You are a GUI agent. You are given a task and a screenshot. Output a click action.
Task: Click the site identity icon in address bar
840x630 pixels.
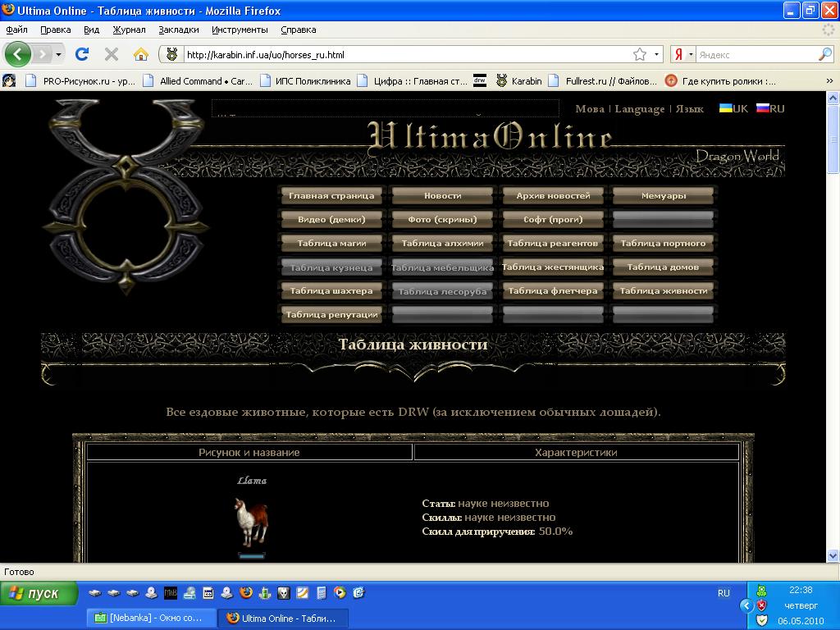click(x=172, y=54)
